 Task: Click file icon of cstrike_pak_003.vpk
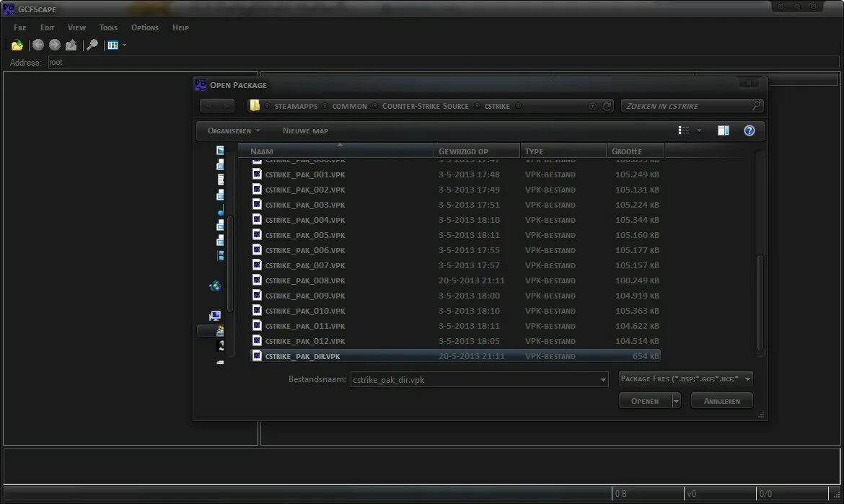257,204
